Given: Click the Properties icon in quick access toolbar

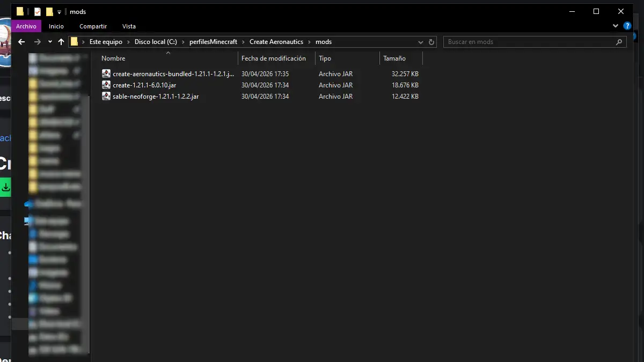Looking at the screenshot, I should pos(38,12).
